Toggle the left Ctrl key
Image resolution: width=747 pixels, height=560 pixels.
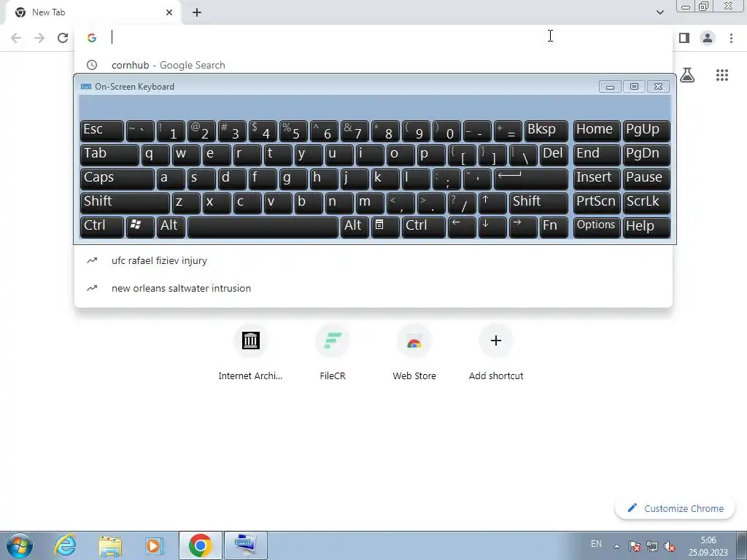click(102, 227)
